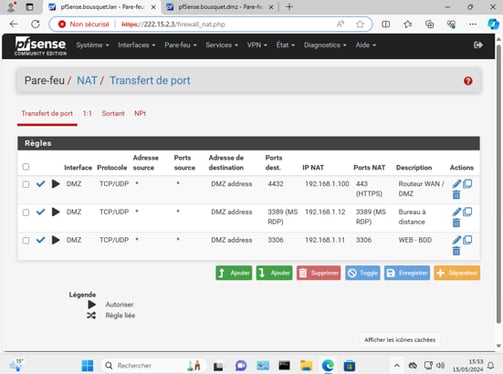
Task: Click the NAT breadcrumb link
Action: [x=87, y=80]
